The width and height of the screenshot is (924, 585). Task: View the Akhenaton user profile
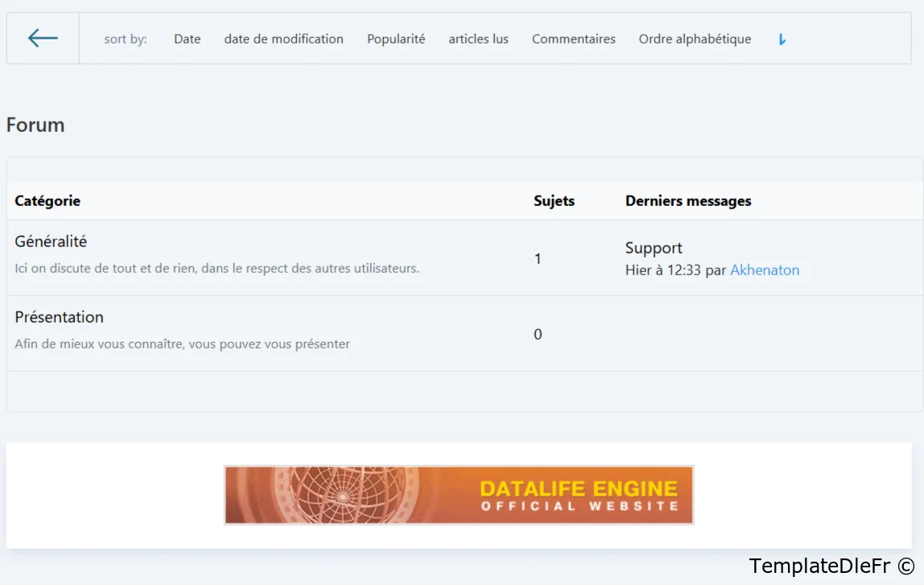click(x=765, y=270)
